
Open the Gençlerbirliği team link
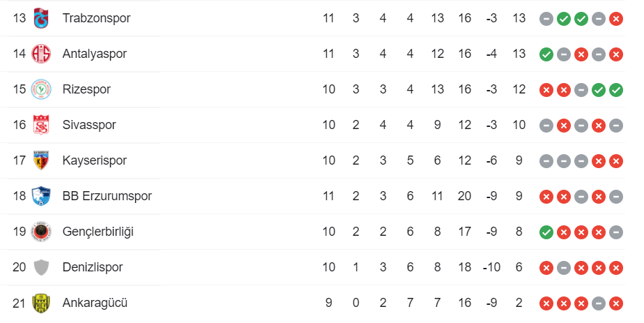coord(98,232)
